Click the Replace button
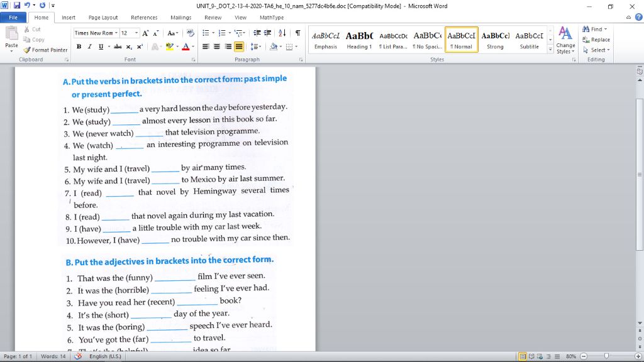 click(596, 40)
